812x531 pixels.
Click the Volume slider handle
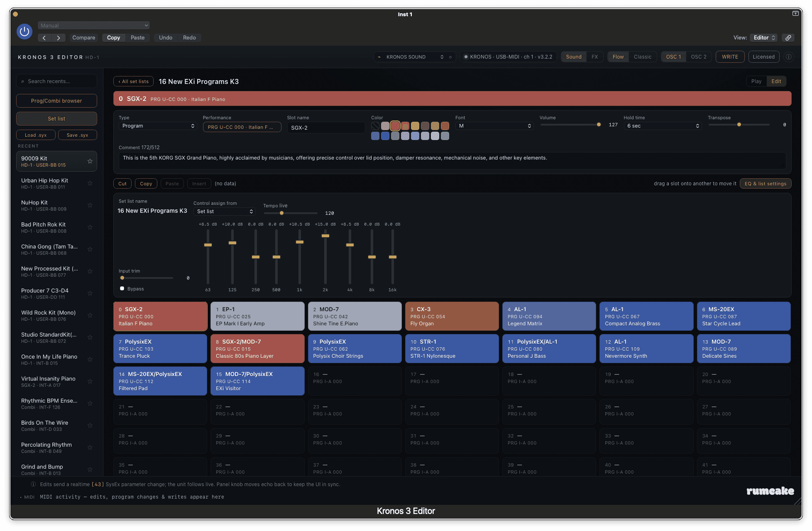pos(599,125)
